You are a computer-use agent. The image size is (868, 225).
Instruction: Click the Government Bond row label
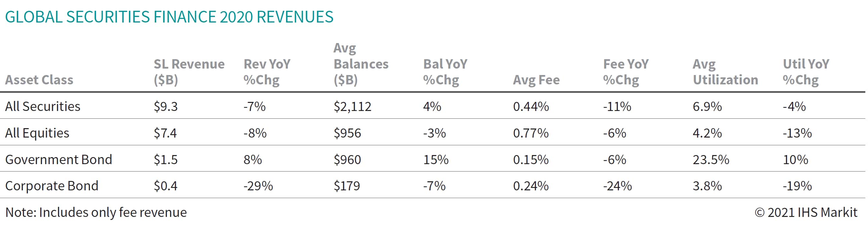point(59,159)
